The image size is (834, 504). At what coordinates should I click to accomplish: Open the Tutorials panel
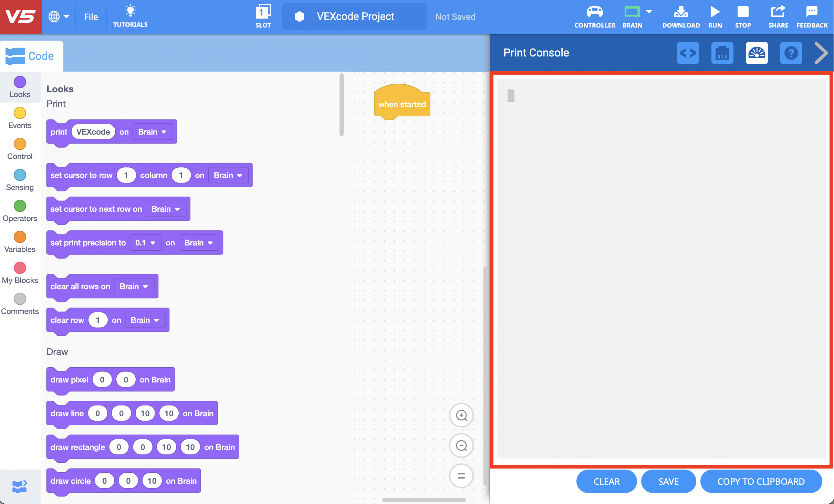(131, 16)
